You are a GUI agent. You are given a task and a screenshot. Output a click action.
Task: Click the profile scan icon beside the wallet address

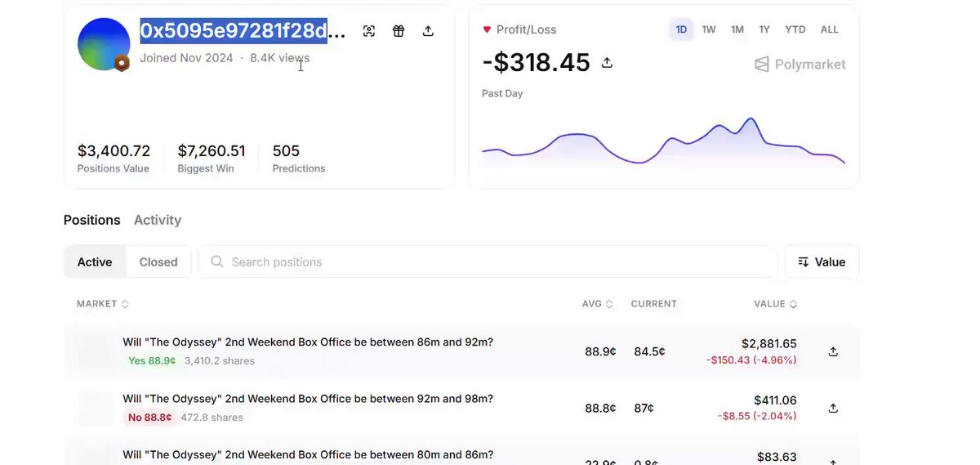coord(369,31)
